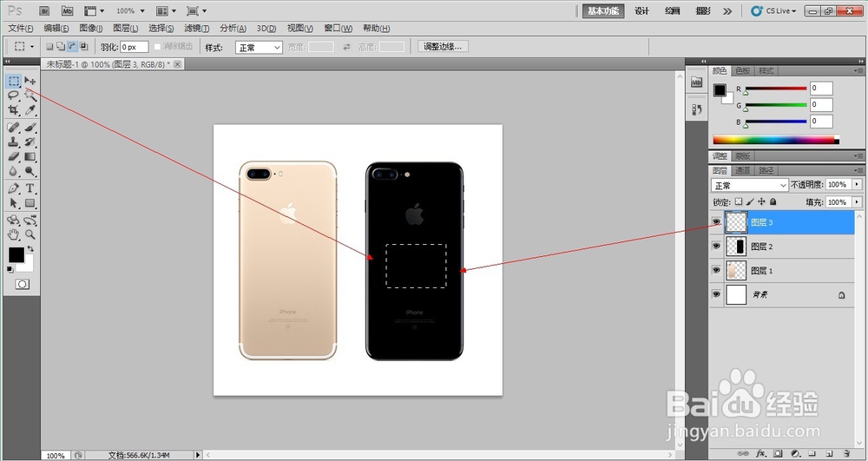Select the Path Selection tool

pyautogui.click(x=14, y=203)
